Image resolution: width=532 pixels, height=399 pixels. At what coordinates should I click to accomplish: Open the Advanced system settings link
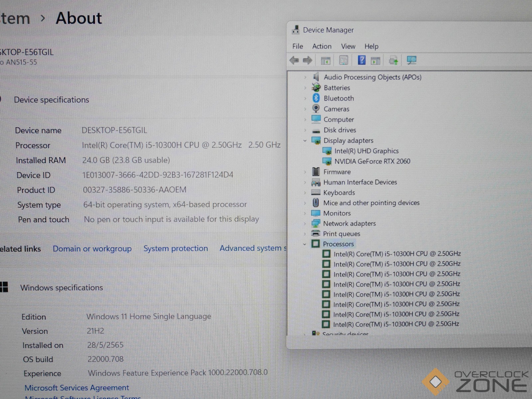(x=253, y=248)
